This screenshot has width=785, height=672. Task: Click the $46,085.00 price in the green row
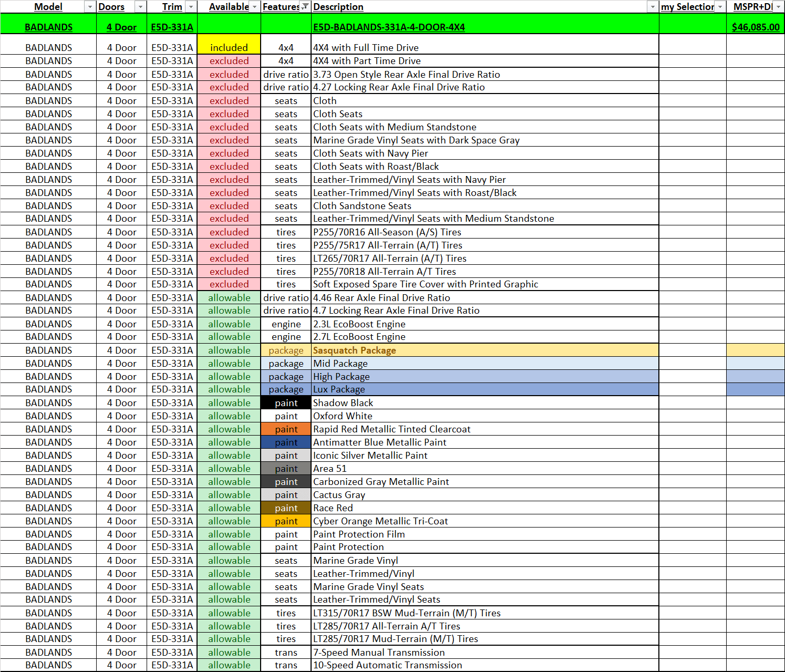tap(756, 27)
